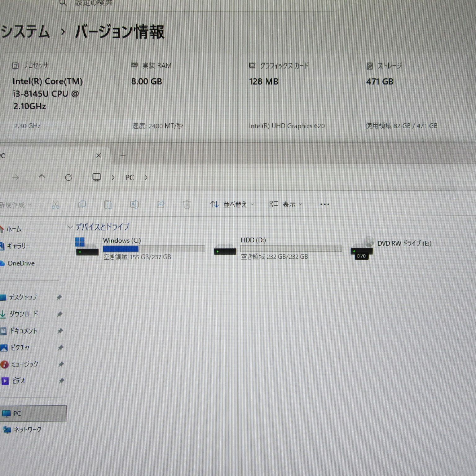The image size is (476, 476).
Task: Click PC in the address bar breadcrumb
Action: [x=130, y=178]
